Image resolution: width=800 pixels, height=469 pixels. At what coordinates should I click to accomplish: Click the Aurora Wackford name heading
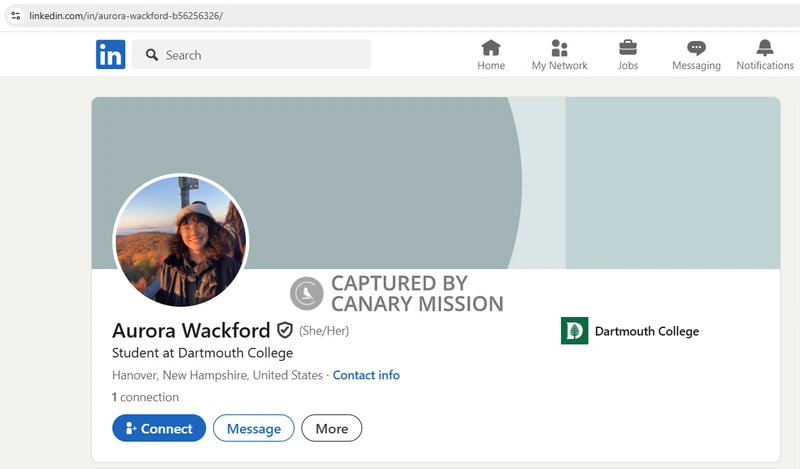point(191,330)
